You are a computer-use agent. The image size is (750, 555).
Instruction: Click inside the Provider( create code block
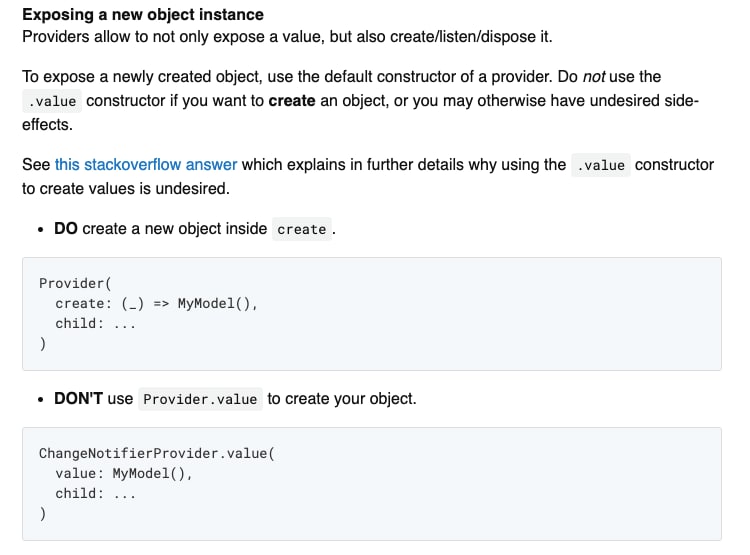pos(372,314)
